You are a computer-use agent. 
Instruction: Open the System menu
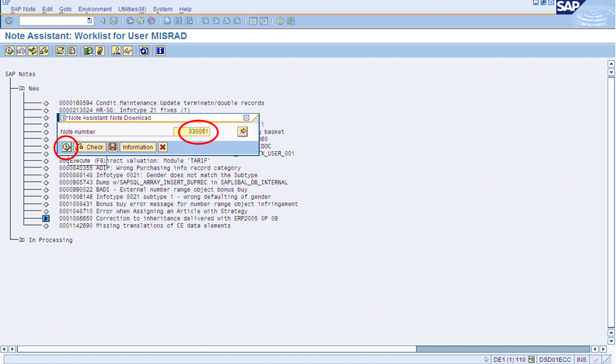point(162,9)
